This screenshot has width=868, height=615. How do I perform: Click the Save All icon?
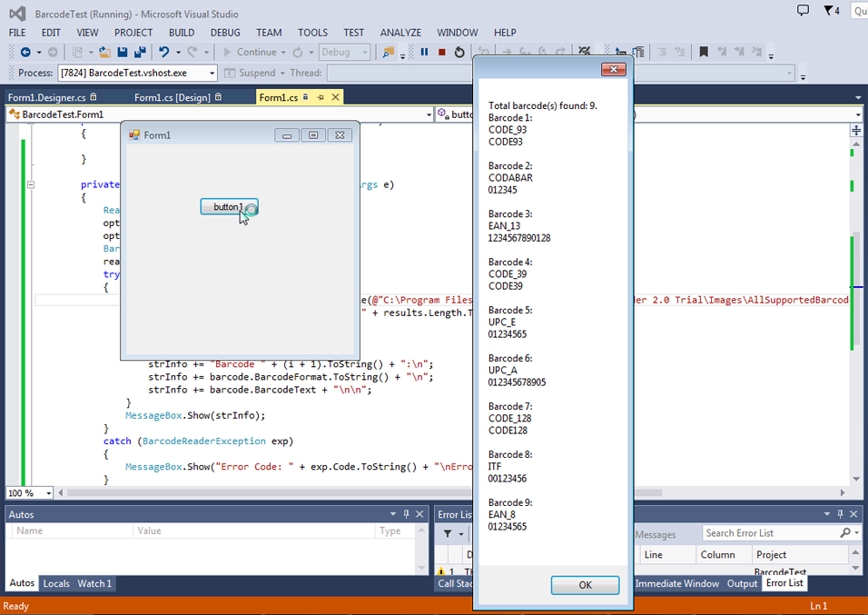(140, 52)
